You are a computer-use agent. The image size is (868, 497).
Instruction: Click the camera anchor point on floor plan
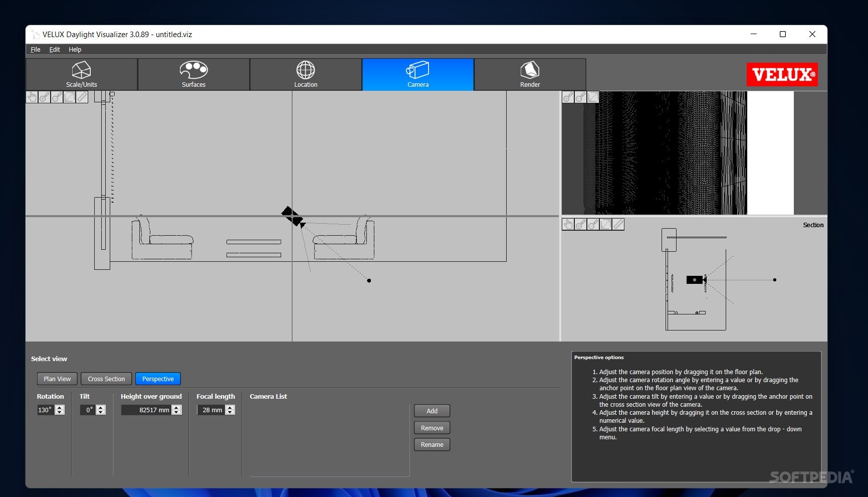(369, 280)
